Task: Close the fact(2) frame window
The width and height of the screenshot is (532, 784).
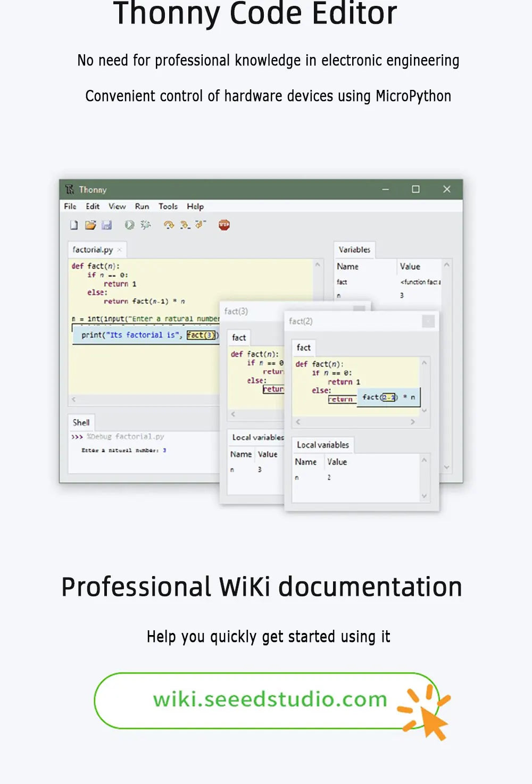Action: click(x=428, y=321)
